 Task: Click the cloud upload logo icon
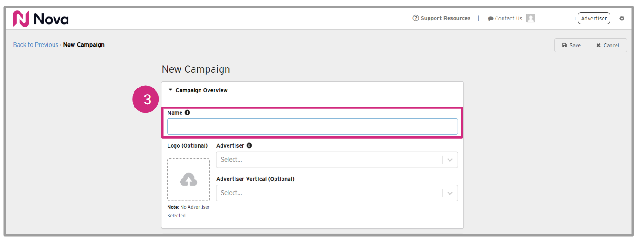(x=188, y=180)
